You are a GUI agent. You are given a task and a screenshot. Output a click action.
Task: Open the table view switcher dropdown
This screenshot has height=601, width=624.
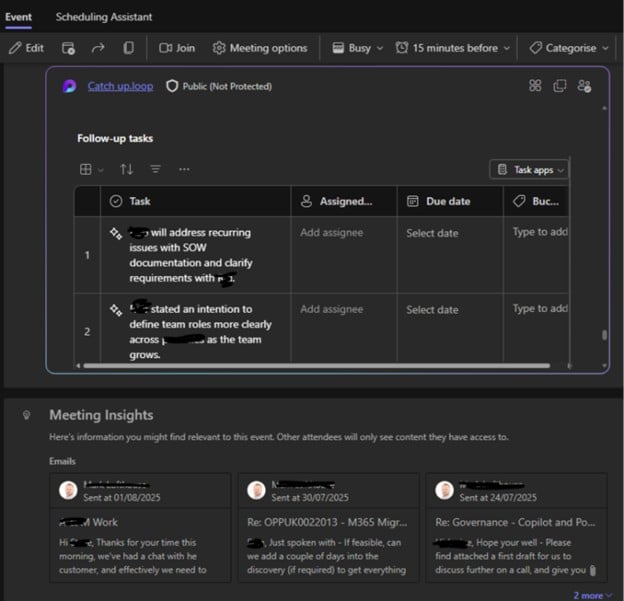click(92, 170)
